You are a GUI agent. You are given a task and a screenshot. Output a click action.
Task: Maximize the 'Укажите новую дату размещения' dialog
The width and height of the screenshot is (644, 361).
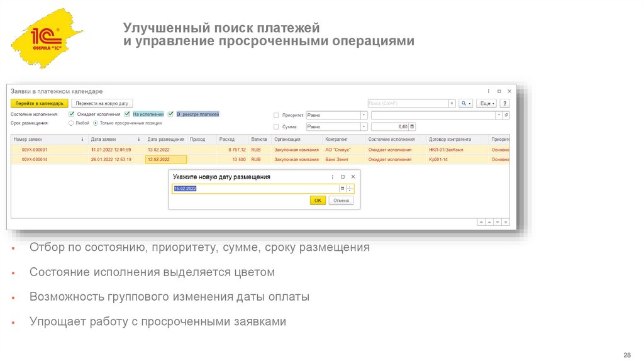343,177
